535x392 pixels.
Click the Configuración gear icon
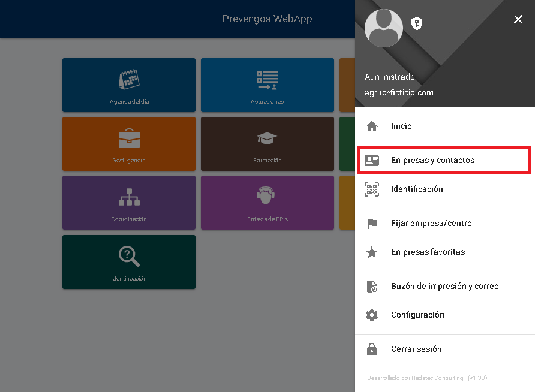coord(372,315)
